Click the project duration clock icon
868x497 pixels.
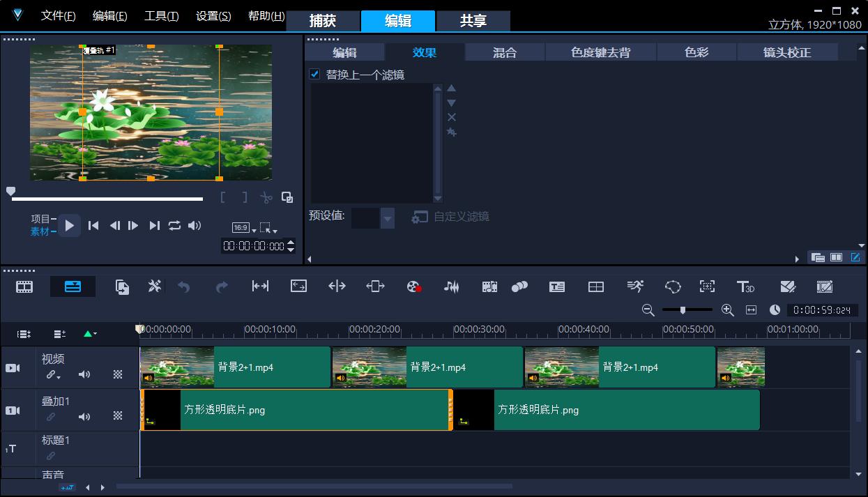point(775,310)
